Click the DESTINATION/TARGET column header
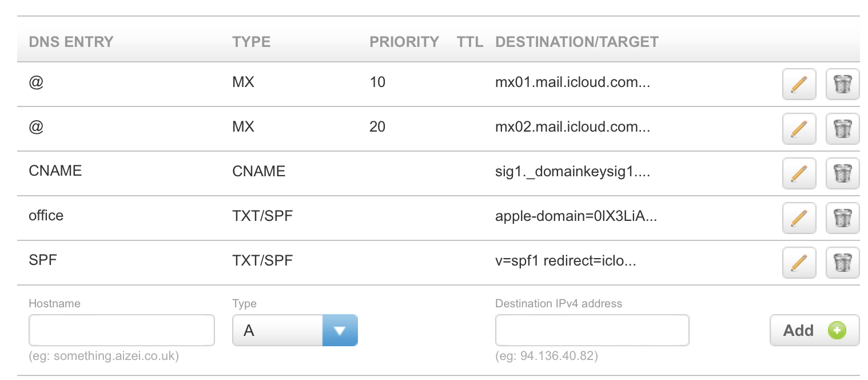The height and width of the screenshot is (380, 868). pos(576,42)
